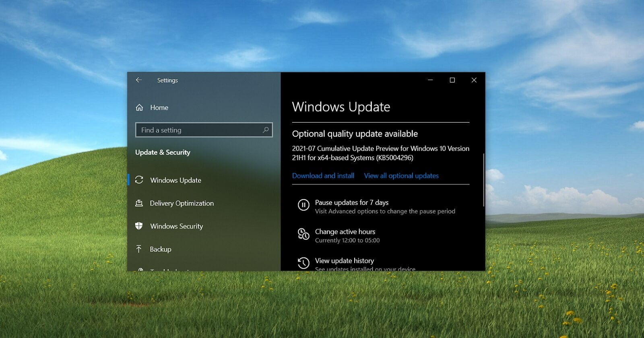
Task: Maximize the Settings window
Action: (452, 80)
